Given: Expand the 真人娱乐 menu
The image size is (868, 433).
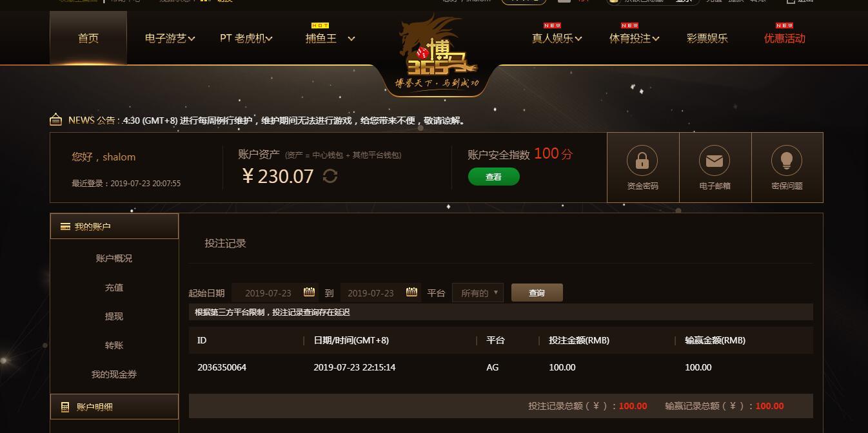Looking at the screenshot, I should 557,38.
